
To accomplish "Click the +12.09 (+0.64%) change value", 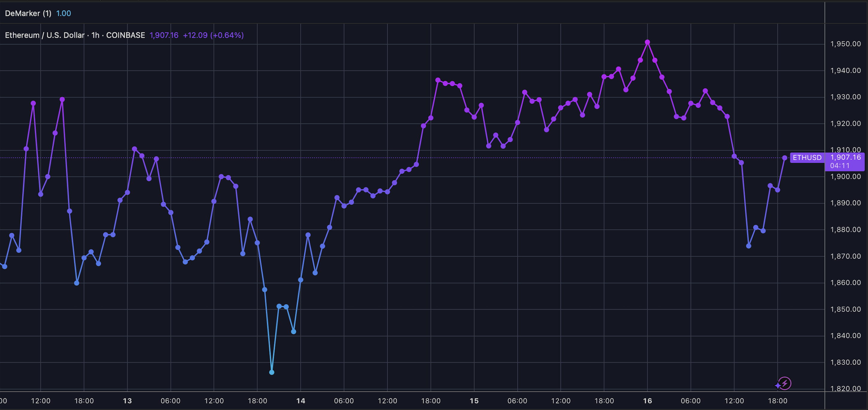I will click(x=213, y=35).
